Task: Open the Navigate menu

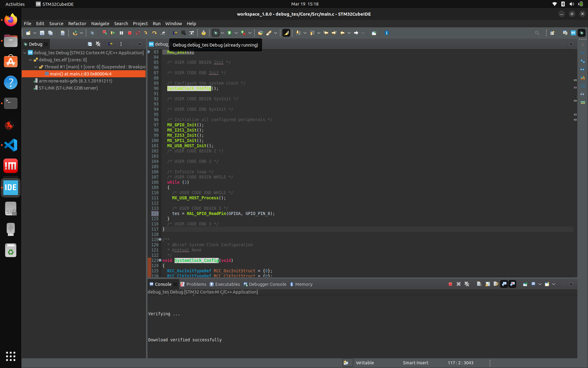Action: [x=100, y=24]
